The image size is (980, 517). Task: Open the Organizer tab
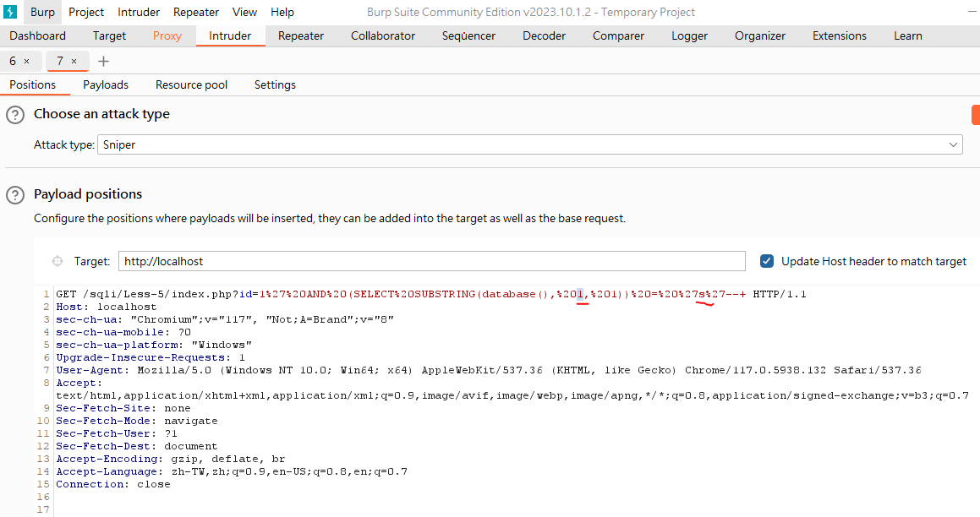[x=760, y=36]
